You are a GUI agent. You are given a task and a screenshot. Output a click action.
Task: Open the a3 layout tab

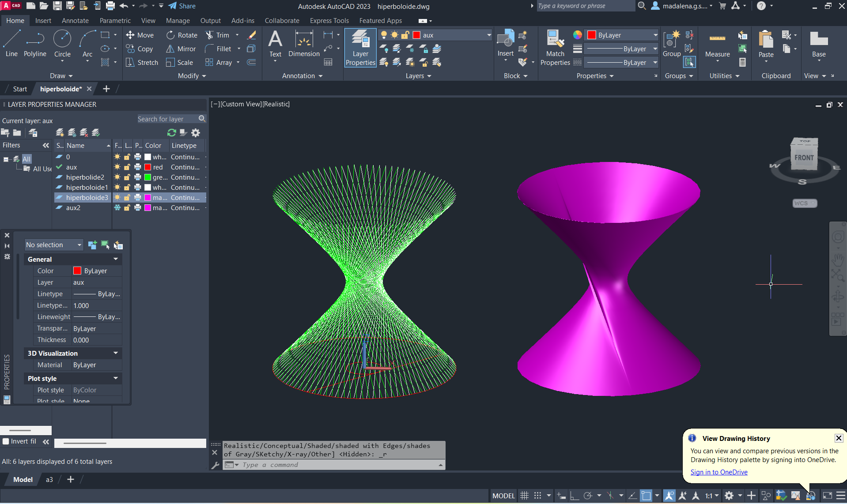click(x=49, y=479)
